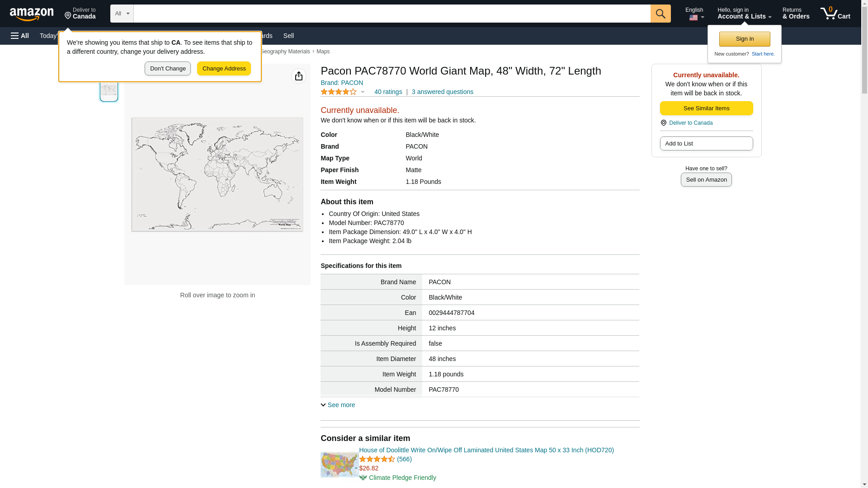
Task: Click the Change Address button
Action: click(x=224, y=69)
